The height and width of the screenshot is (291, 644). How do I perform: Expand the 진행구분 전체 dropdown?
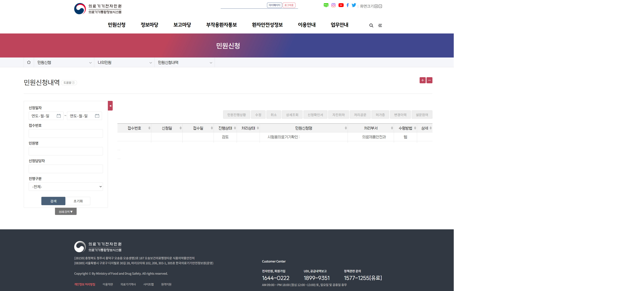66,187
